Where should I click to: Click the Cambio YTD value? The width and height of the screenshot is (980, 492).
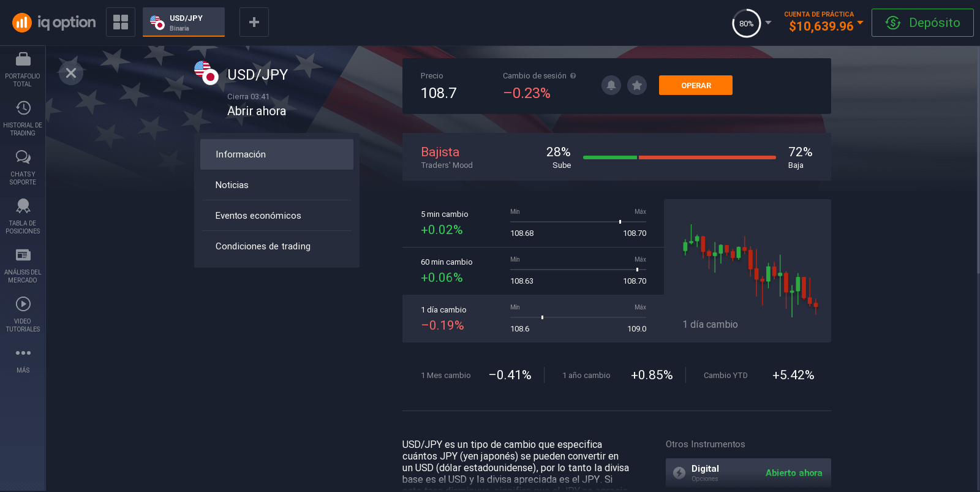coord(793,375)
